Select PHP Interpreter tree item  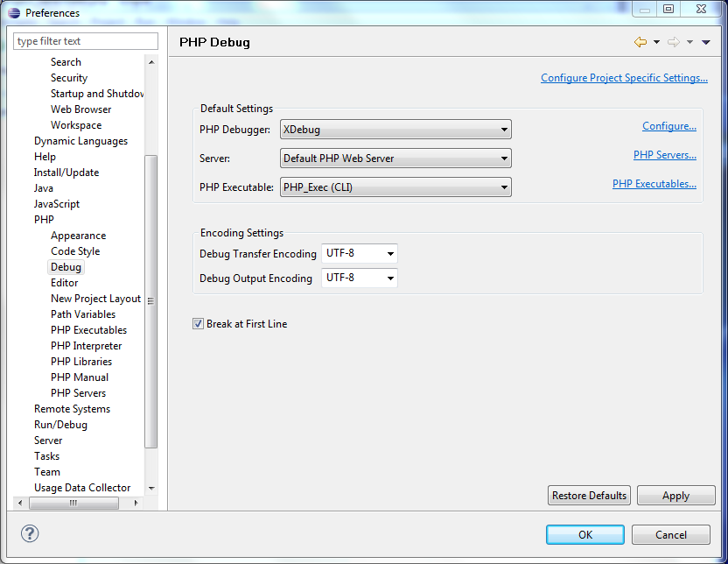pyautogui.click(x=87, y=346)
